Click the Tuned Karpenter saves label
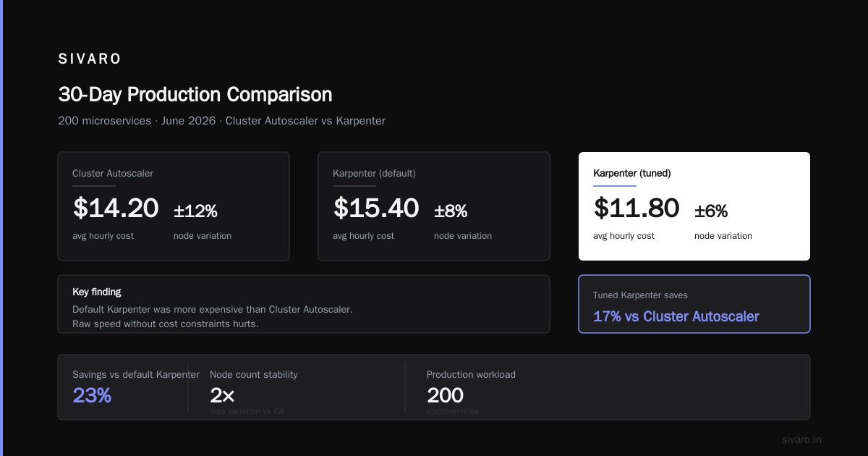Viewport: 868px width, 456px height. pyautogui.click(x=640, y=295)
